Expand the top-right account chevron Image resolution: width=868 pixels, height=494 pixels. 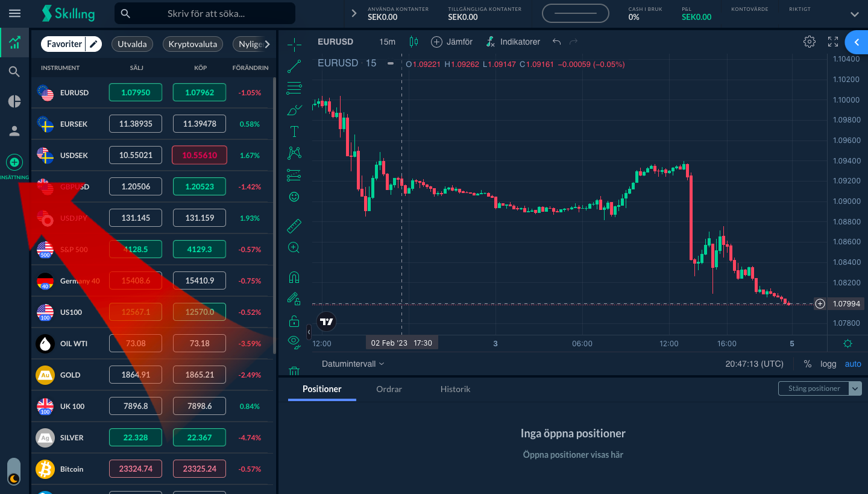pos(854,14)
